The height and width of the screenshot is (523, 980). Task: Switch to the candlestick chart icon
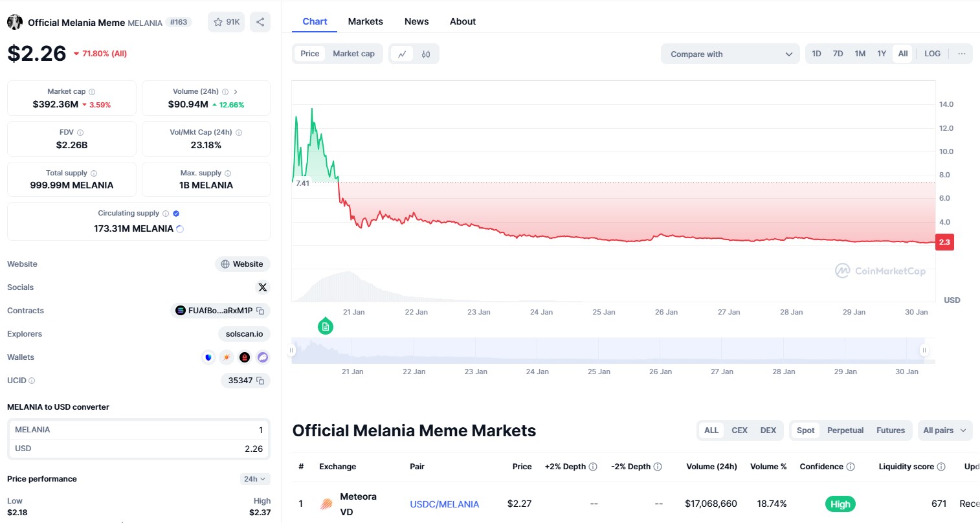[x=426, y=54]
